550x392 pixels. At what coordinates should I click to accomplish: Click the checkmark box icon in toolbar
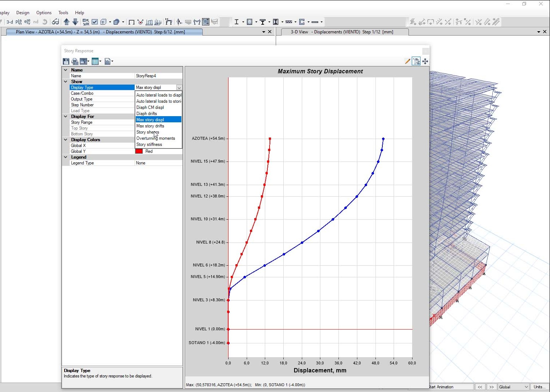tap(95, 22)
